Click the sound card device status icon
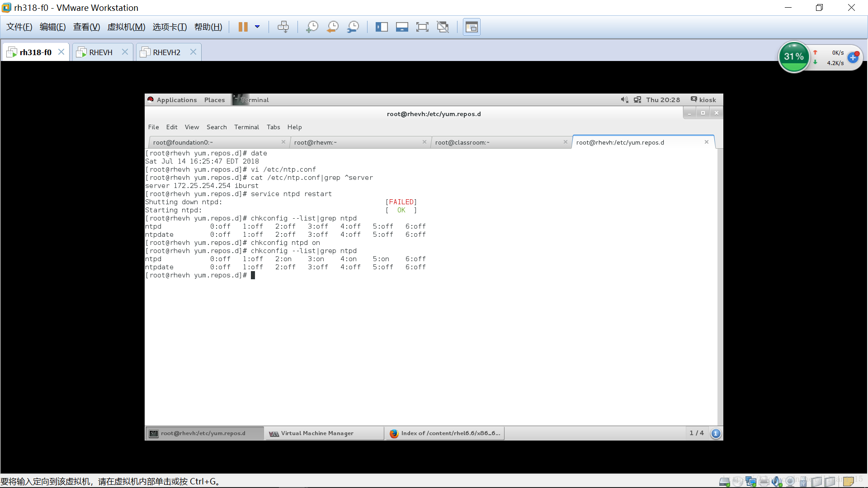This screenshot has width=868, height=488. click(x=777, y=482)
